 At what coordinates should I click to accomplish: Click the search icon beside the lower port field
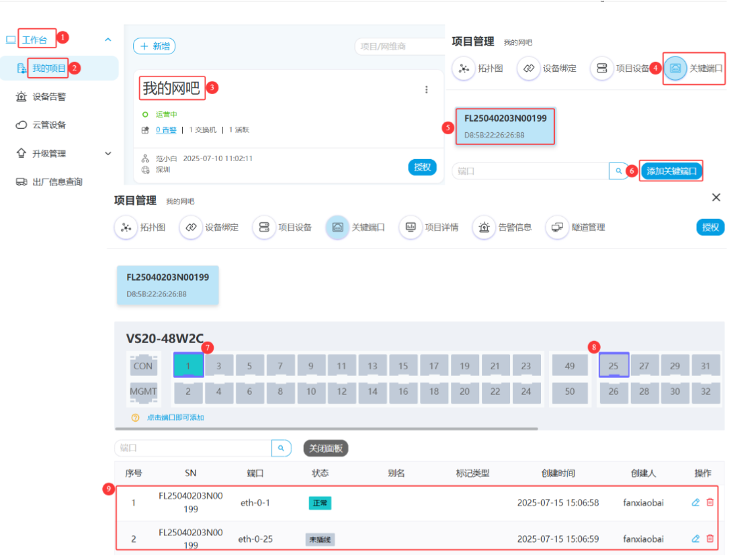click(x=282, y=448)
